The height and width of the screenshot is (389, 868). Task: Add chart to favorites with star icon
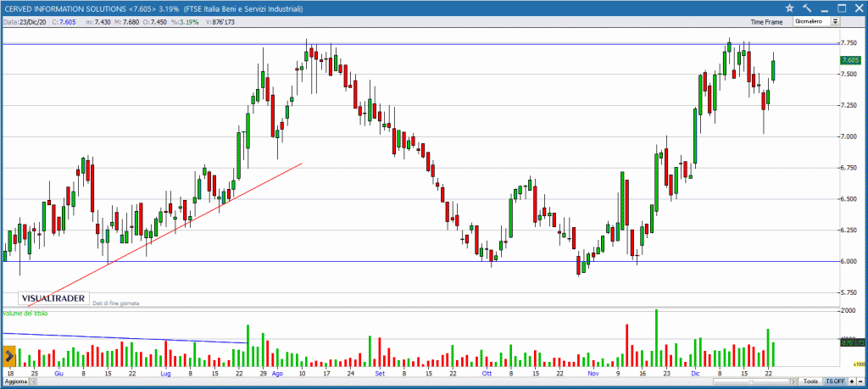[x=789, y=8]
